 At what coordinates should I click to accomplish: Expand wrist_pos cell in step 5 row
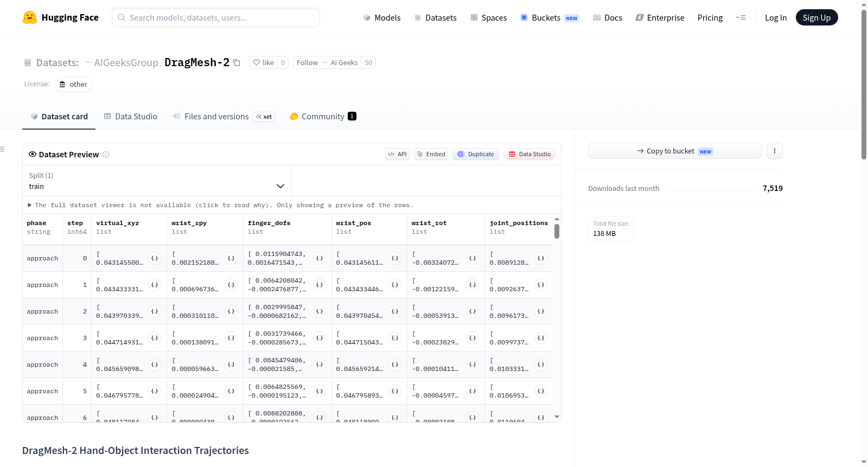pos(395,391)
